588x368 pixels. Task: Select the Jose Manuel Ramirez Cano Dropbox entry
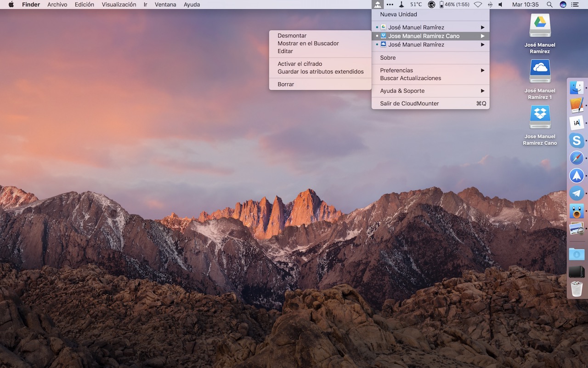click(430, 36)
